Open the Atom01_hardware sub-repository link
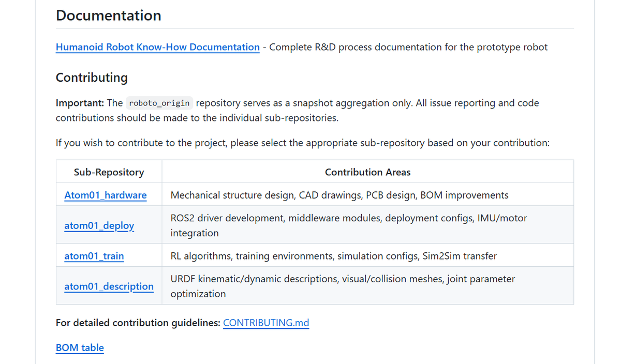This screenshot has height=364, width=621. [x=106, y=195]
